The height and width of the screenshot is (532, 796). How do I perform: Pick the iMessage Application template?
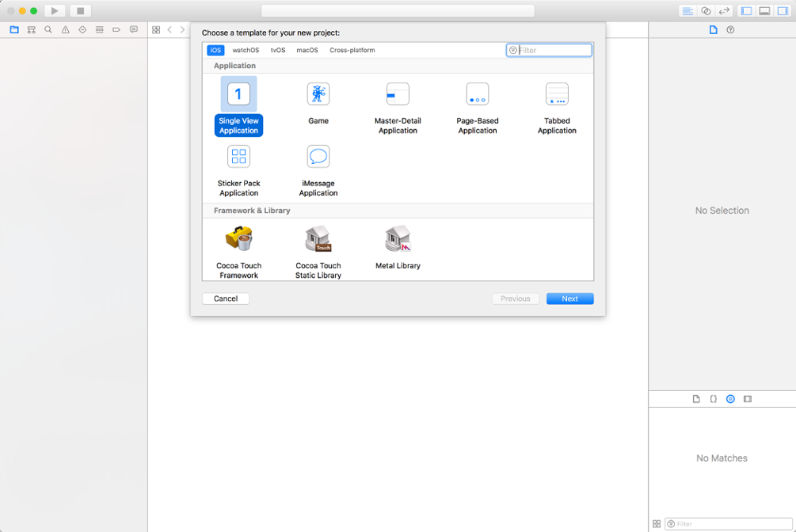(x=318, y=170)
